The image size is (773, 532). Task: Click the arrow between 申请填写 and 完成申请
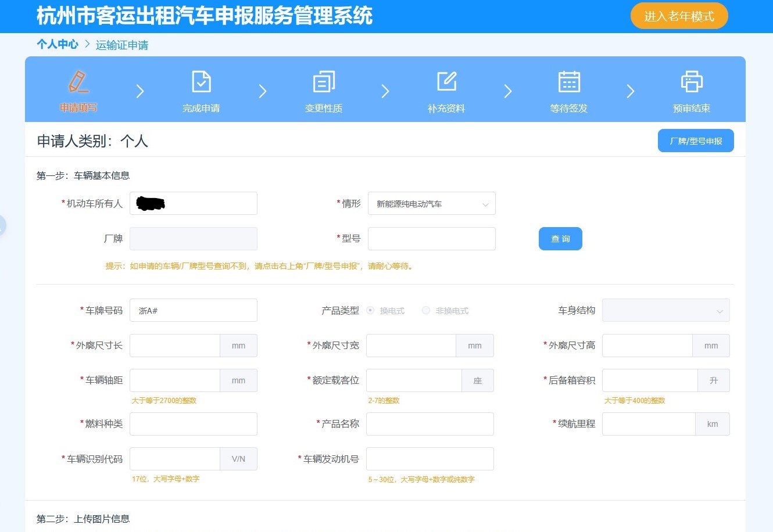tap(140, 91)
